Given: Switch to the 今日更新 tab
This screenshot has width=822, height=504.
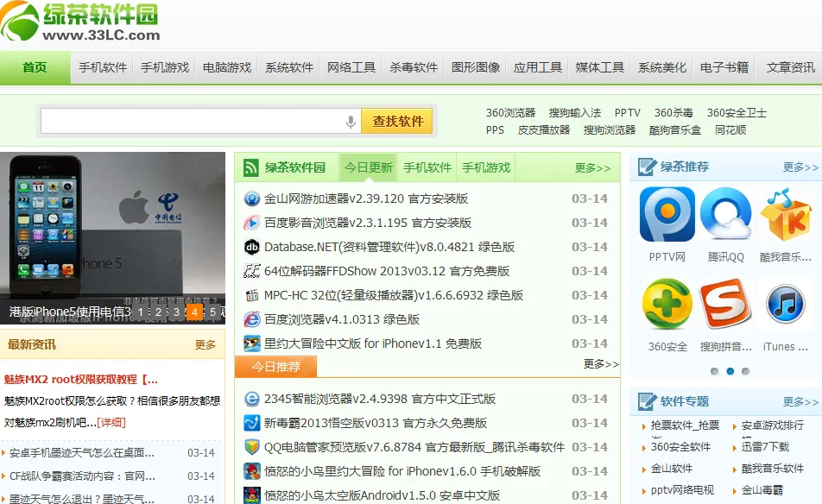Looking at the screenshot, I should point(369,168).
